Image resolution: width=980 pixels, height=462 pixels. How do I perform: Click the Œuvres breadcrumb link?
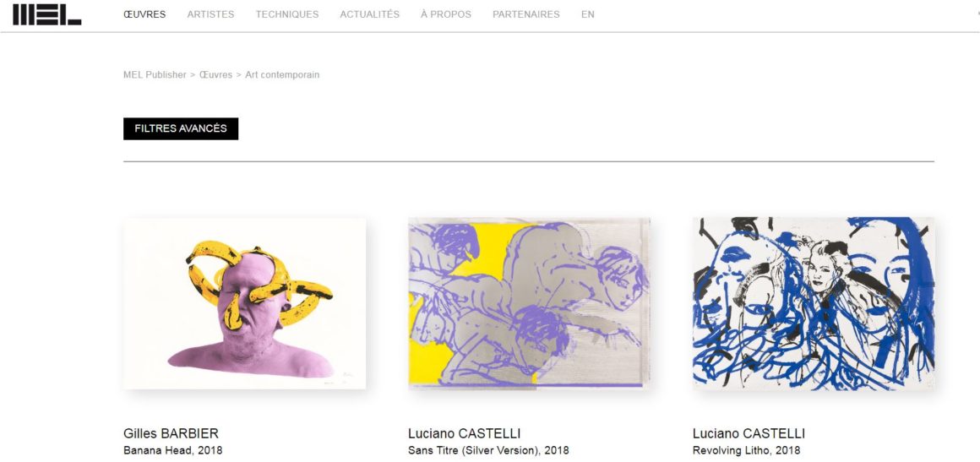[215, 75]
